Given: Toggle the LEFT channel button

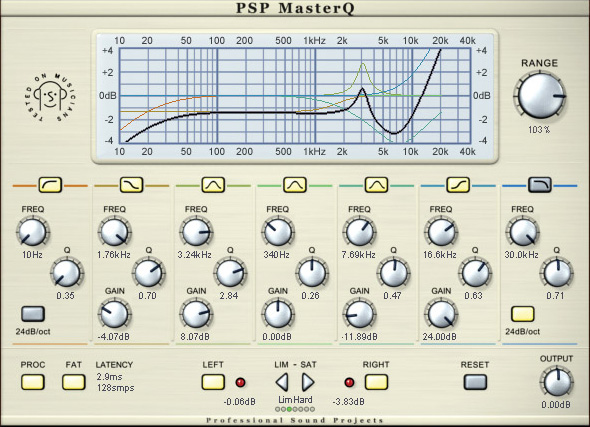Looking at the screenshot, I should (x=213, y=382).
